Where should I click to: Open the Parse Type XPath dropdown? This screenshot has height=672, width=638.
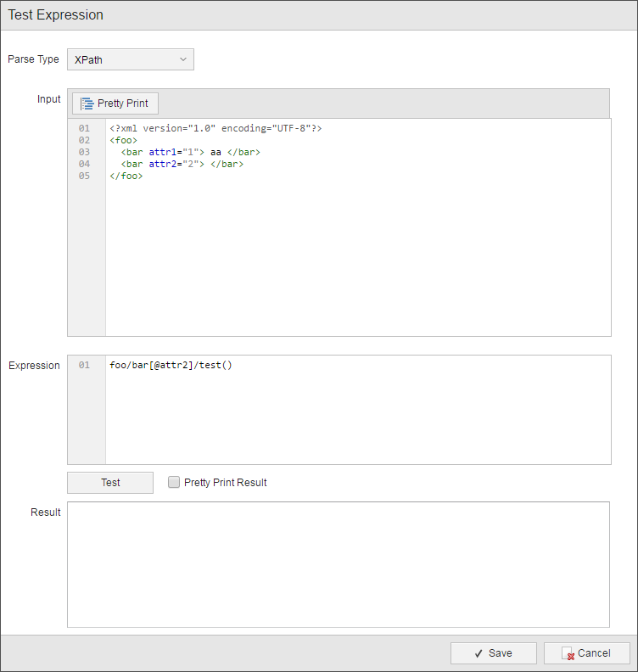[131, 59]
